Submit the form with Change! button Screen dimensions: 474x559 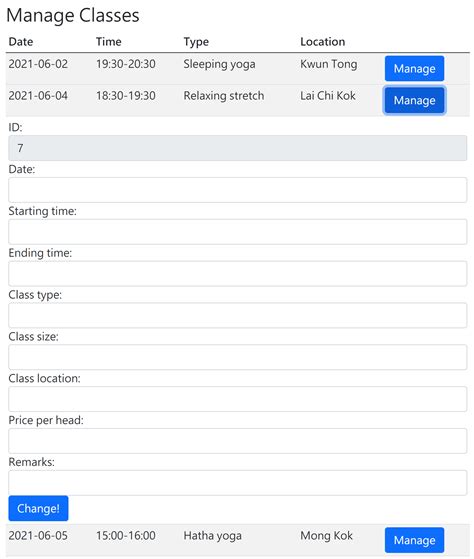point(38,508)
